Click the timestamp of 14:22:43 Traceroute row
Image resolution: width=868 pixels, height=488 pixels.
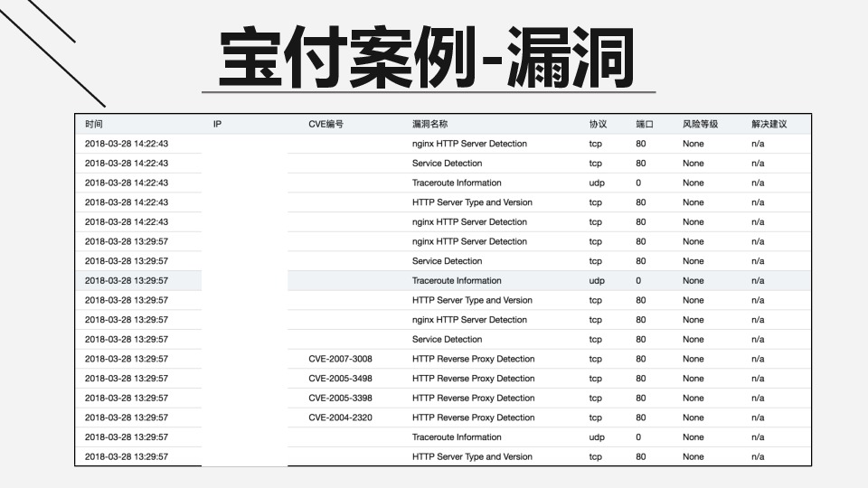pyautogui.click(x=127, y=183)
